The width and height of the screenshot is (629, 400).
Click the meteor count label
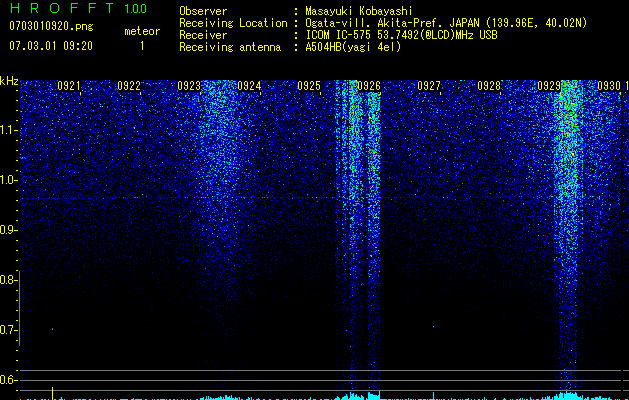pos(142,31)
